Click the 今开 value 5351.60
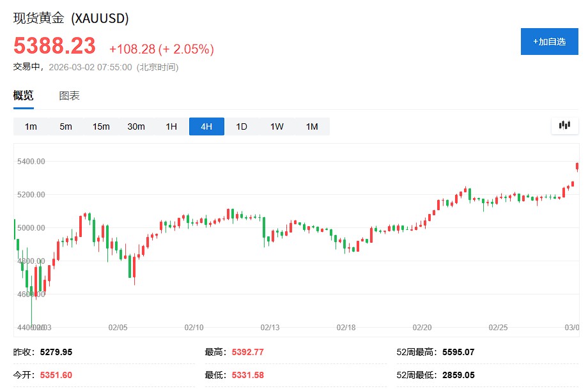 pos(56,375)
